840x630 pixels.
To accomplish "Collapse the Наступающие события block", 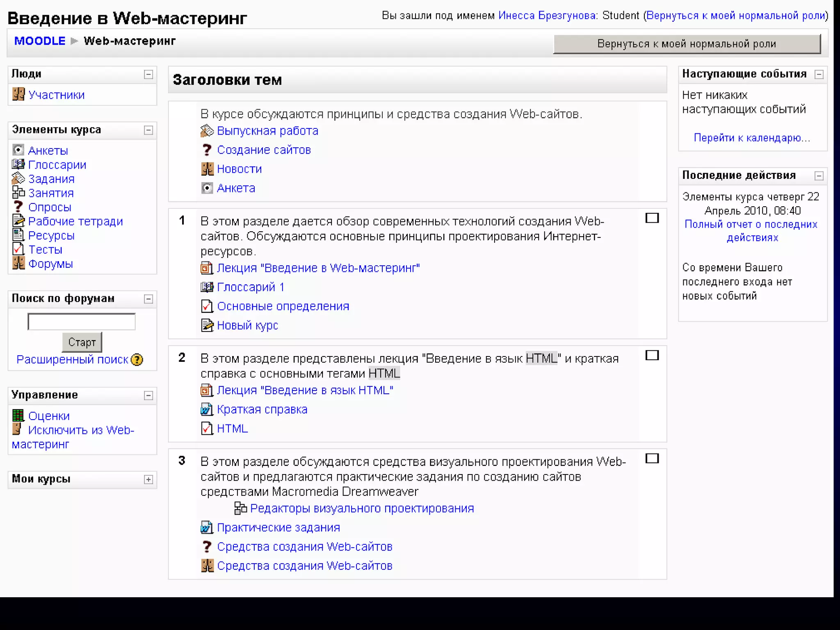I will click(x=819, y=74).
